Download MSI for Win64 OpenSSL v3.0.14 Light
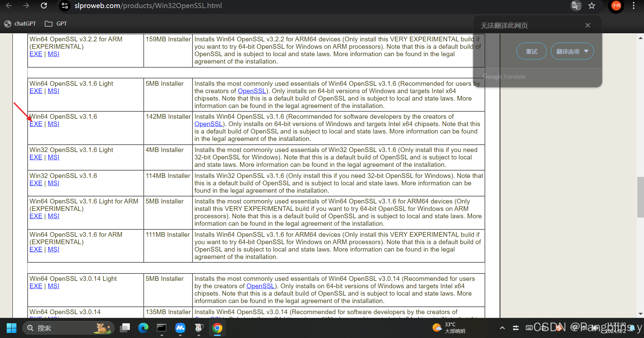 tap(53, 286)
